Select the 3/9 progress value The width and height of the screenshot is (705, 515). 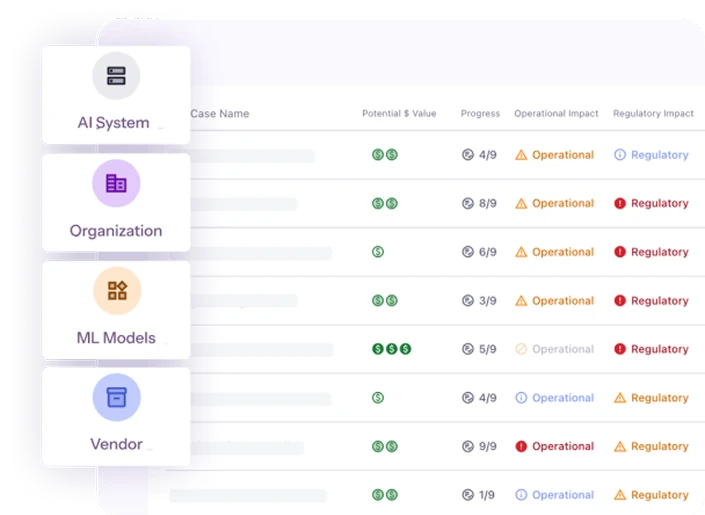point(487,300)
